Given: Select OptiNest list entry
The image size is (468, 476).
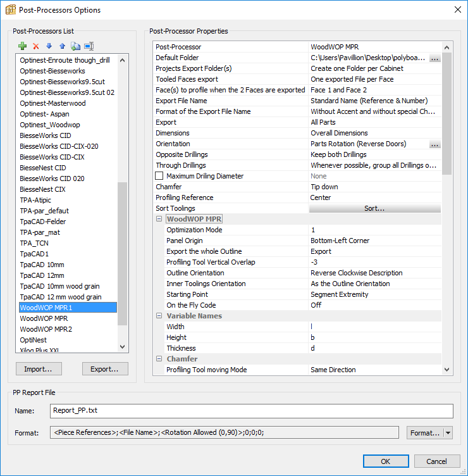Looking at the screenshot, I should 34,340.
